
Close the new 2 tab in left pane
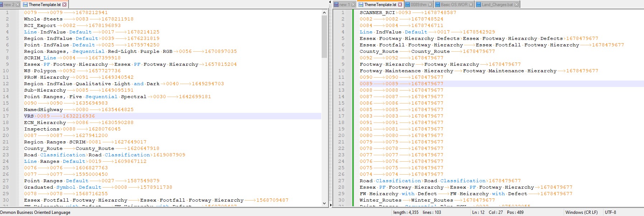point(18,5)
